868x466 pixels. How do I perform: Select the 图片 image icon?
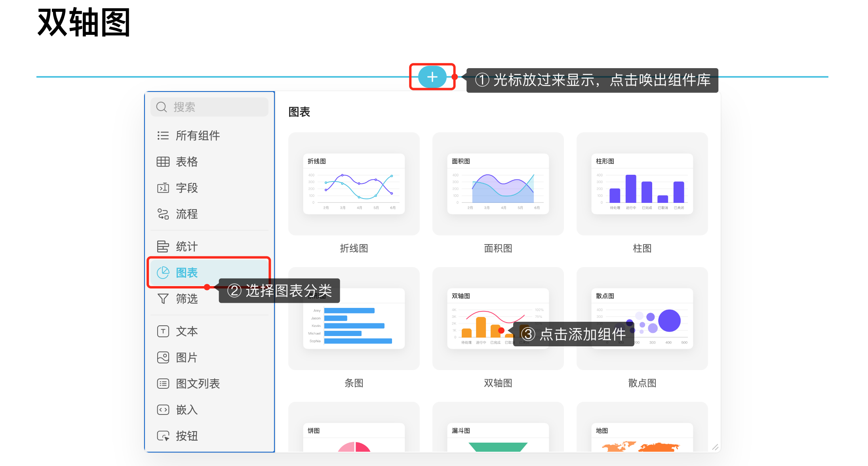click(x=163, y=357)
